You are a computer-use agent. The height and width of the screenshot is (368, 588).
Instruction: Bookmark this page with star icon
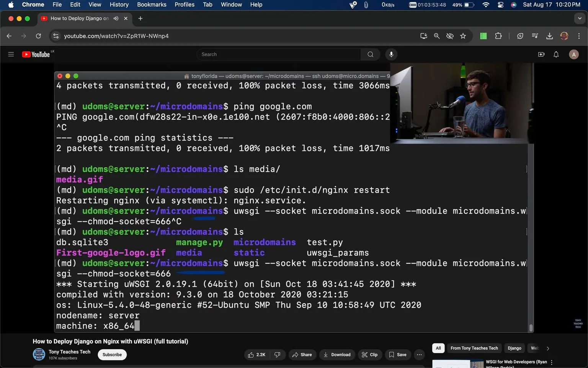(x=463, y=36)
